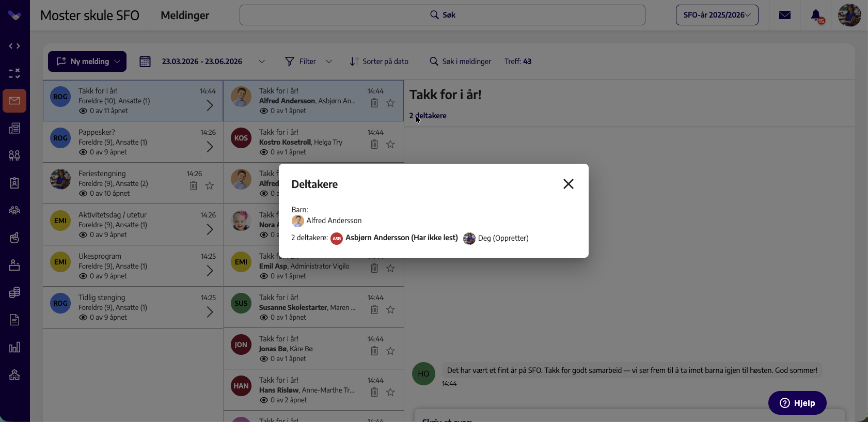Viewport: 868px width, 422px height.
Task: Click the HO sender avatar in conversation
Action: [x=423, y=373]
